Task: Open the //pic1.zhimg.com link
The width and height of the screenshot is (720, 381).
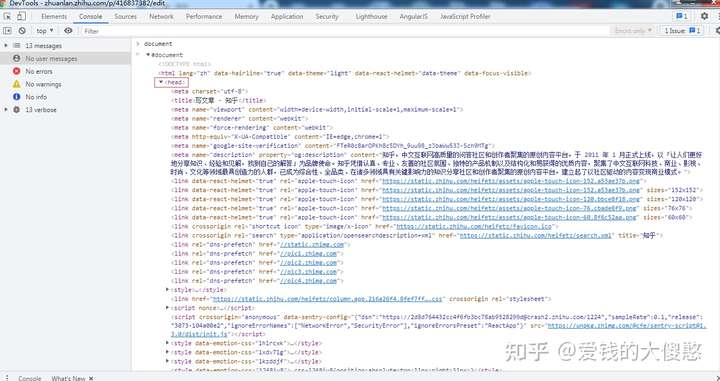Action: pyautogui.click(x=309, y=253)
